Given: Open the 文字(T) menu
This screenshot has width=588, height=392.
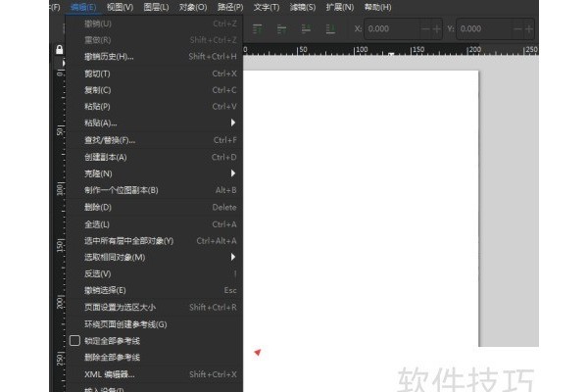Looking at the screenshot, I should pyautogui.click(x=267, y=7).
